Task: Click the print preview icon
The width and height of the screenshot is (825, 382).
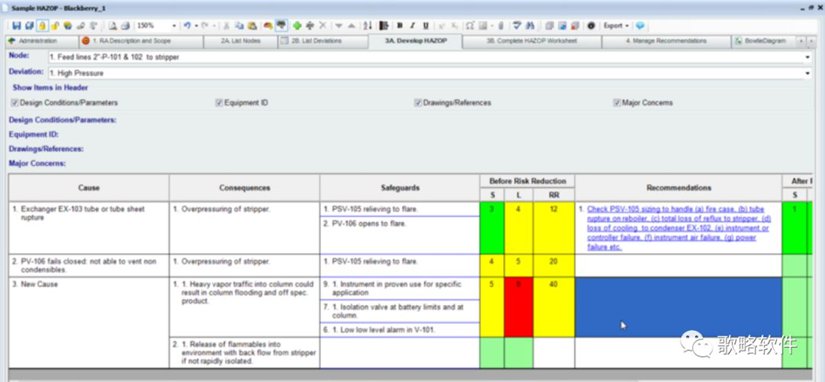Action: click(113, 25)
